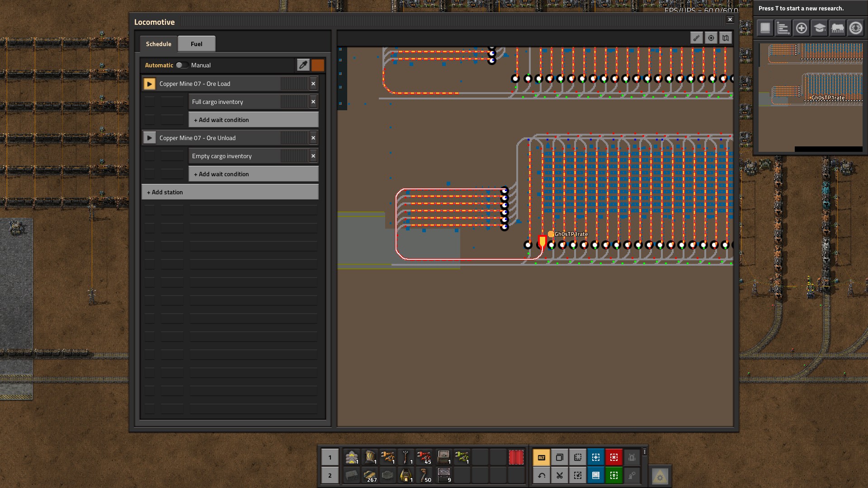Open the achievements laurel badge icon

[855, 28]
